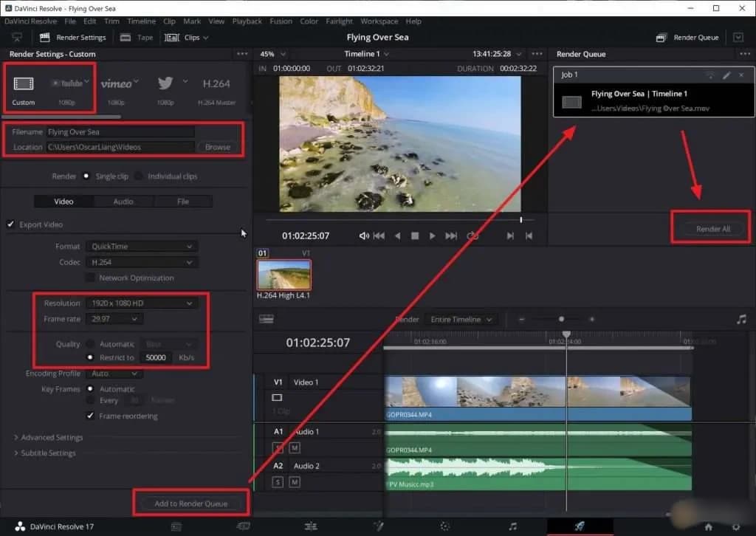Screen dimensions: 756x536
Task: Remove Job 1 from render queue
Action: (741, 75)
